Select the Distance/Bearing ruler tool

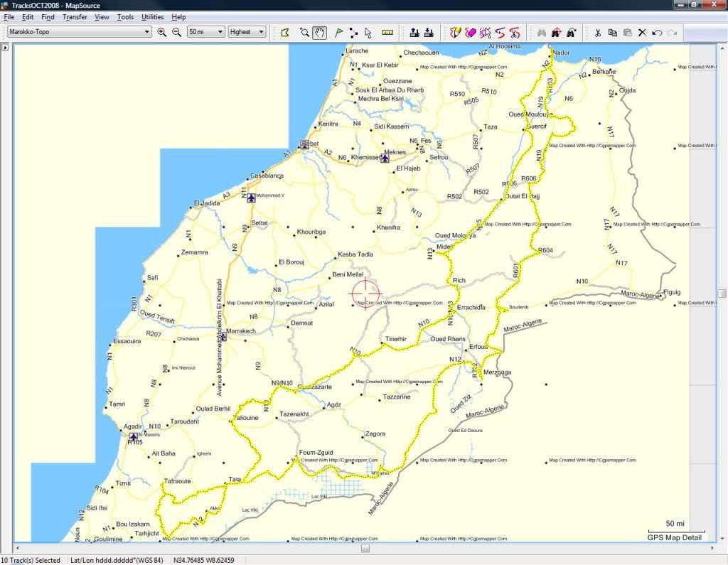pos(387,33)
